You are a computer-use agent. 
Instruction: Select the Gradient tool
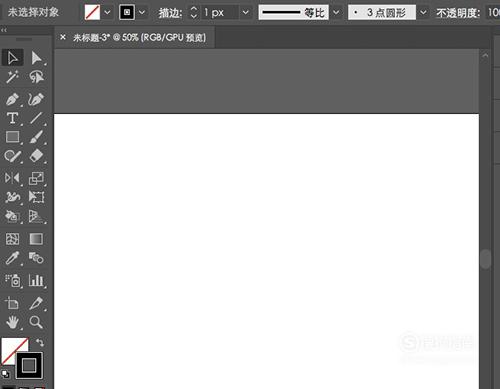pyautogui.click(x=36, y=239)
